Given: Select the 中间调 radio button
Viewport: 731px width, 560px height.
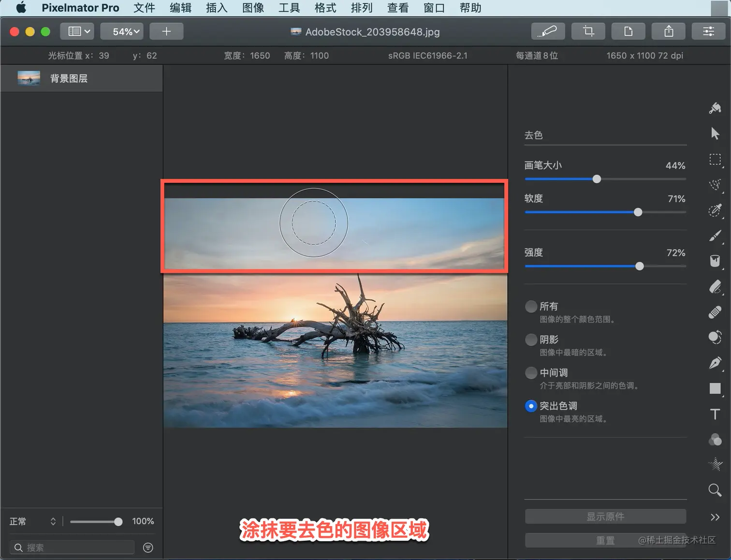Looking at the screenshot, I should 531,373.
